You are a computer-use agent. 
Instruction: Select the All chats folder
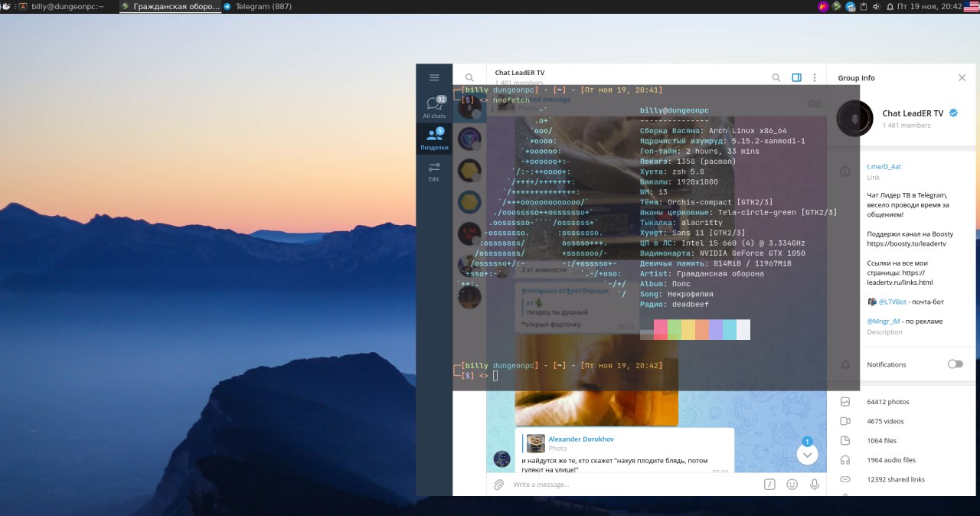pos(434,106)
